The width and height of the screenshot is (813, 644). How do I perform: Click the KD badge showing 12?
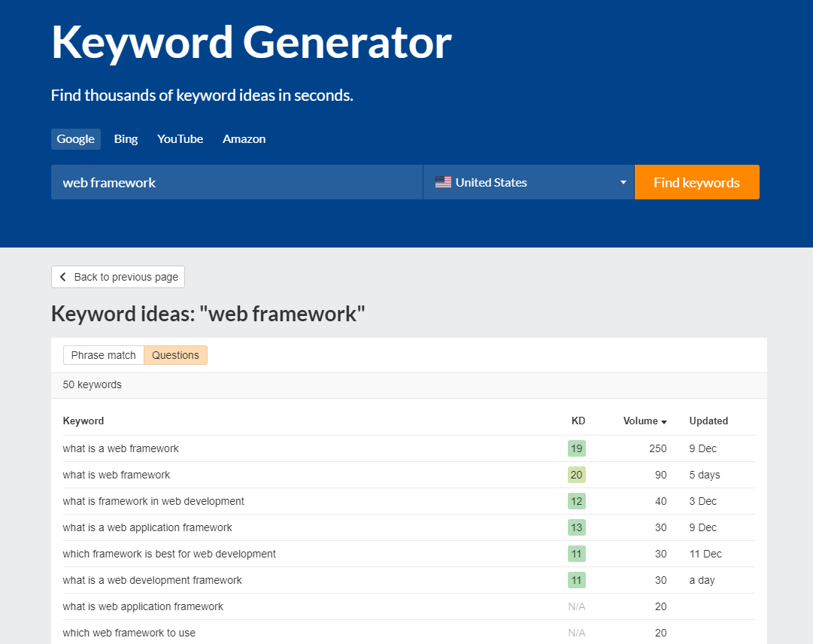coord(576,501)
